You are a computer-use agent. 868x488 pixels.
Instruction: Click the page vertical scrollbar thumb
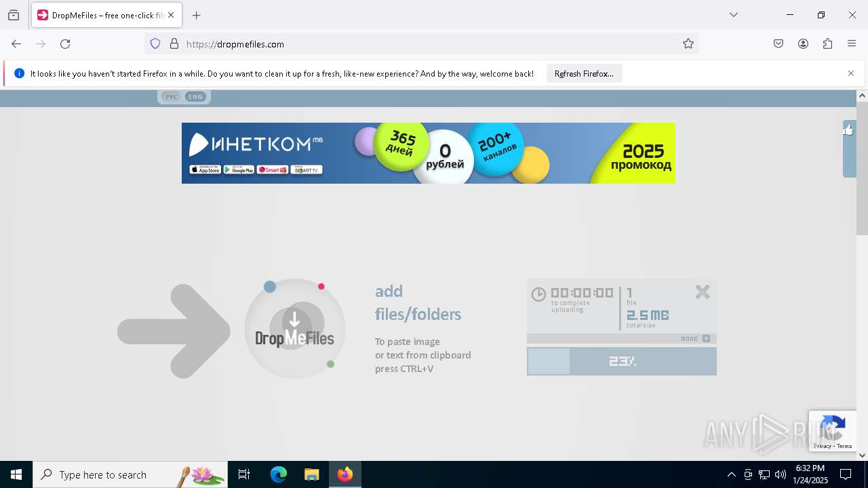863,168
